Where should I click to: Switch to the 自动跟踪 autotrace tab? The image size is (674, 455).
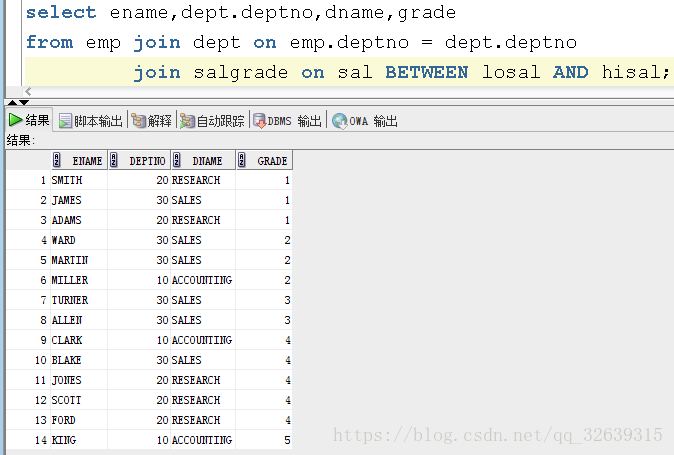coord(212,121)
